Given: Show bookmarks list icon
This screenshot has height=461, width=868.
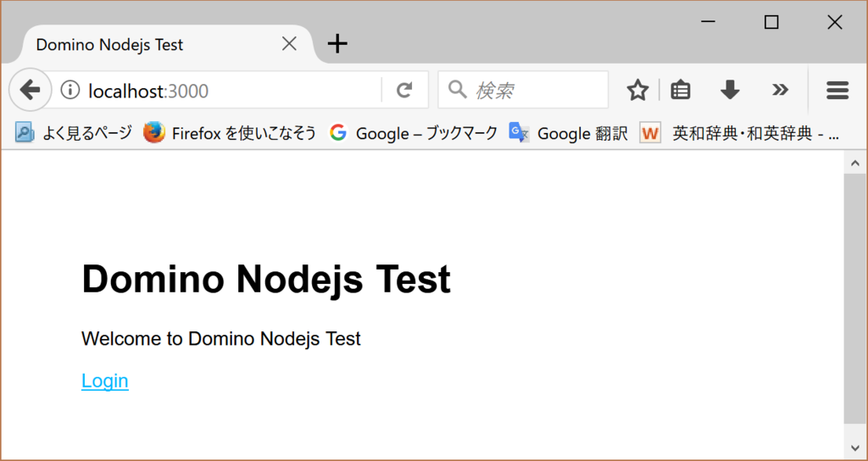Looking at the screenshot, I should (681, 90).
